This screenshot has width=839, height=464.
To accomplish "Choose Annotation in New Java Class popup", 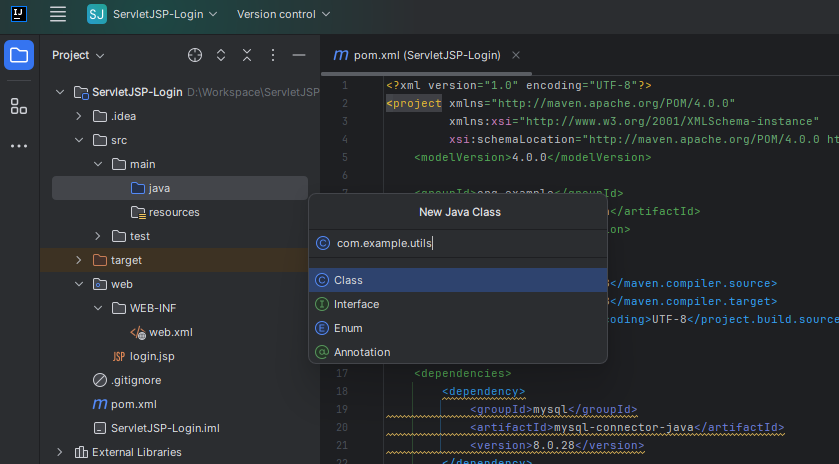I will (458, 352).
